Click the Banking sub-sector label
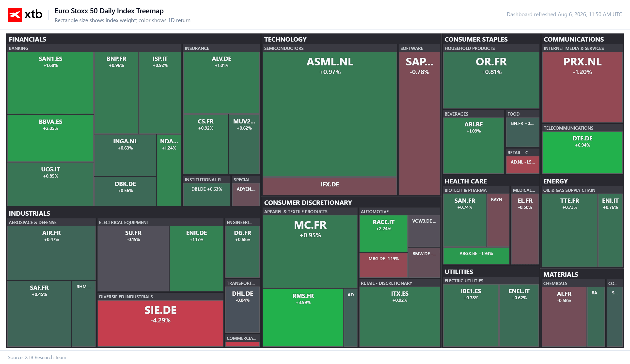 point(18,48)
